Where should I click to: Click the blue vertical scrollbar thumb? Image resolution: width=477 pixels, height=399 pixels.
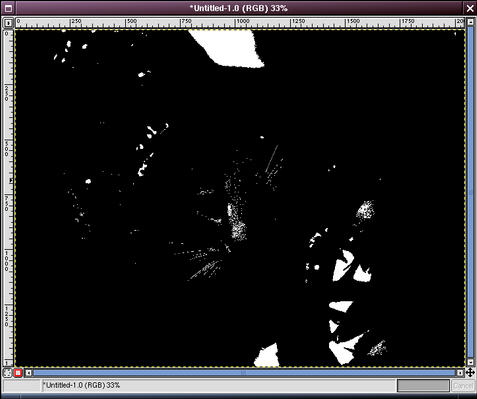470,192
